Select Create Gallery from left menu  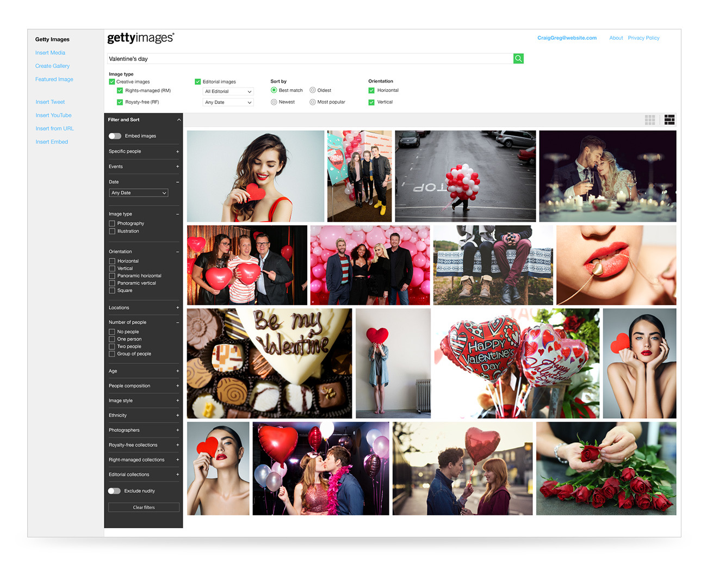[x=52, y=66]
